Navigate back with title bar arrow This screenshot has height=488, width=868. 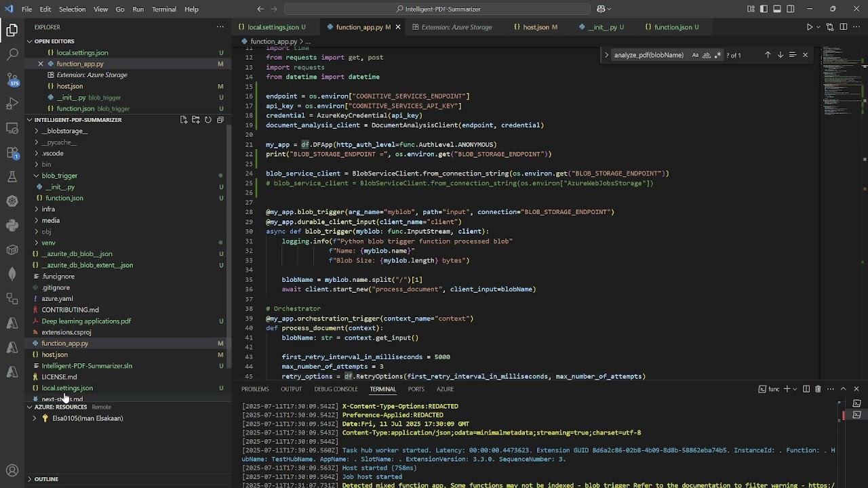click(x=260, y=9)
